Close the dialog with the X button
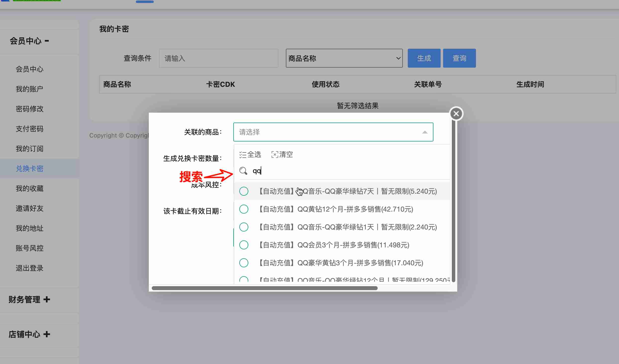Viewport: 619px width, 364px height. (456, 114)
